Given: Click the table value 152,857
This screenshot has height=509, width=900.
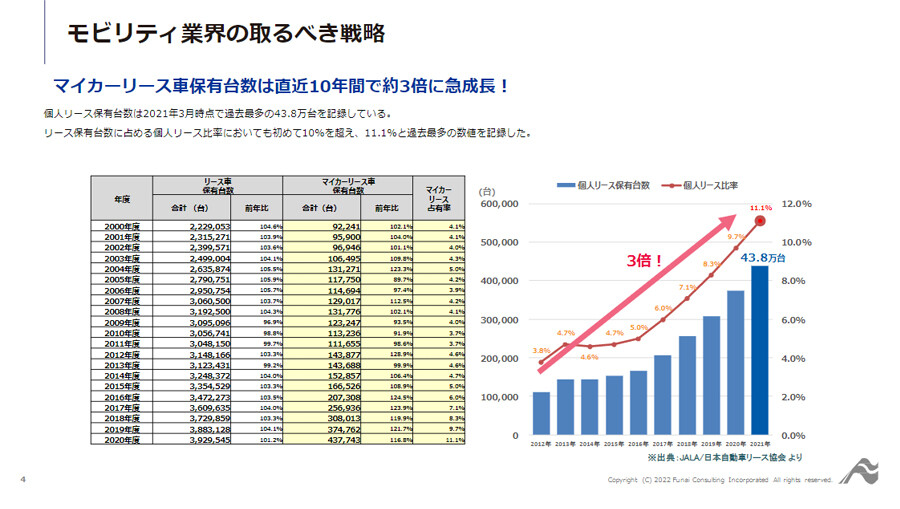Looking at the screenshot, I should pyautogui.click(x=344, y=376).
